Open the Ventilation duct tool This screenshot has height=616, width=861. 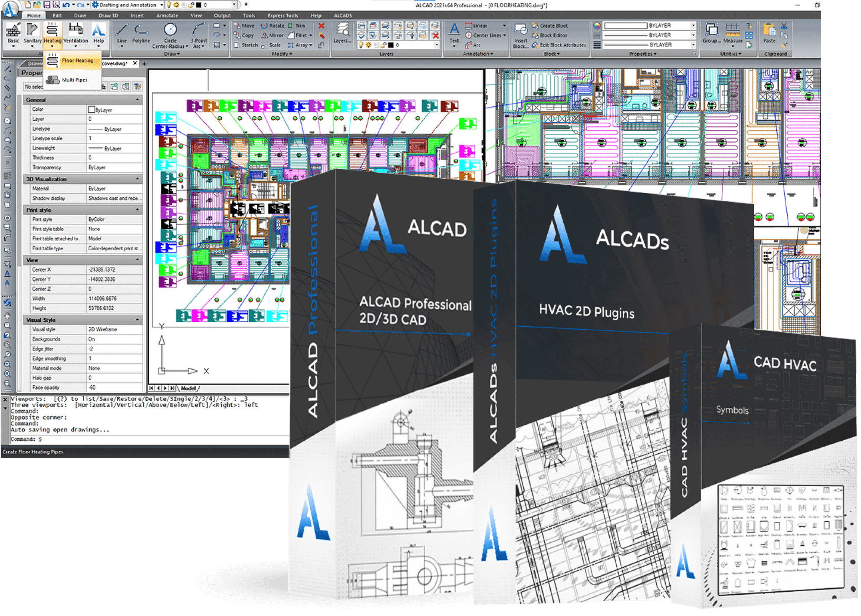coord(76,34)
